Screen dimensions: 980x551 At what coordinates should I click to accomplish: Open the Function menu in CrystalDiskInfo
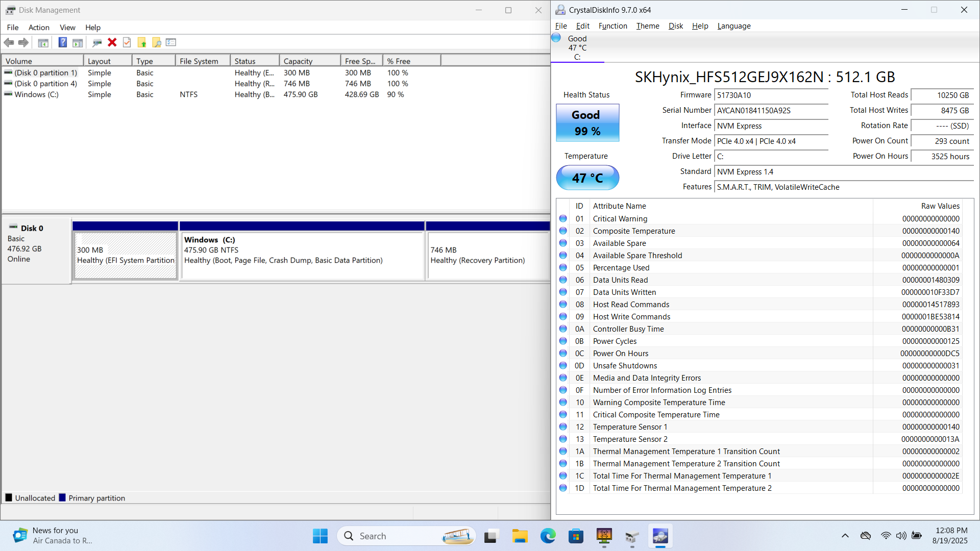pyautogui.click(x=612, y=26)
